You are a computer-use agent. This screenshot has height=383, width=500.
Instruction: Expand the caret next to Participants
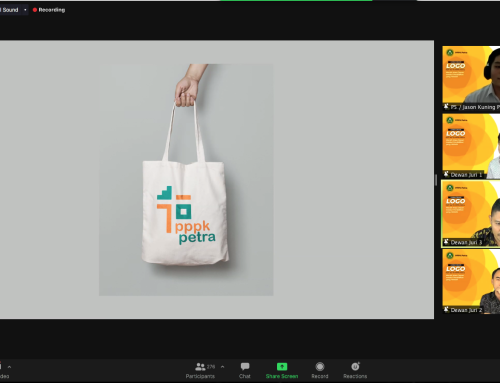coord(222,367)
